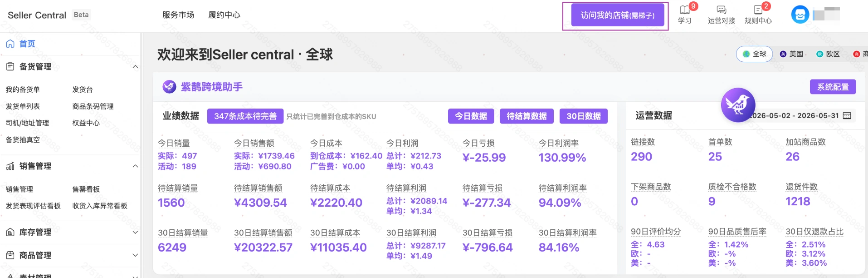Open the 服务市场 top menu
Image resolution: width=868 pixels, height=278 pixels.
pos(178,15)
